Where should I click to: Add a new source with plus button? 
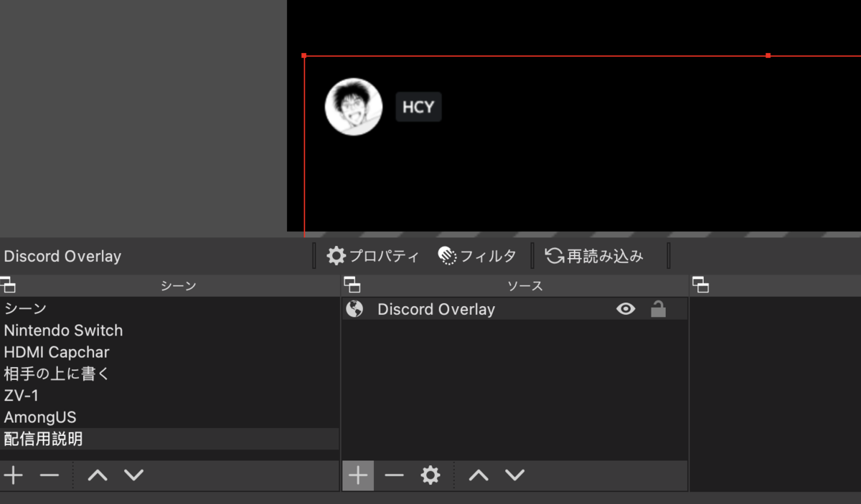coord(358,475)
